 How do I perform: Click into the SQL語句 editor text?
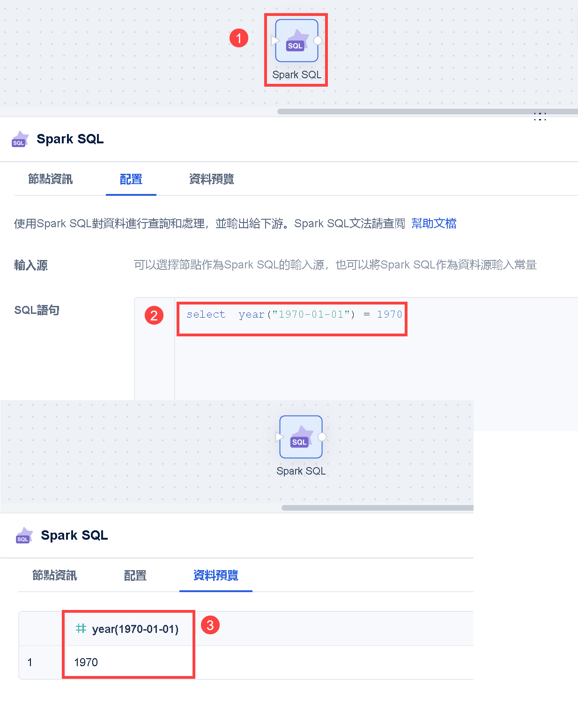(294, 314)
